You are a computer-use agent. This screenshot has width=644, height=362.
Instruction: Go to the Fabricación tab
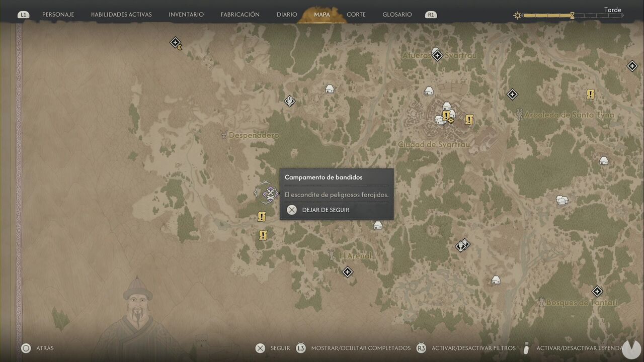click(240, 15)
